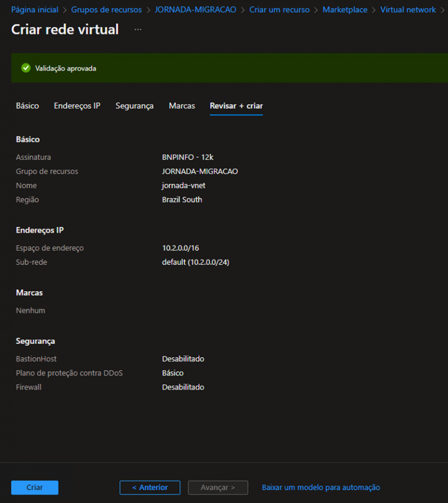Click the Brazil South region value
448x503 pixels.
tap(182, 200)
